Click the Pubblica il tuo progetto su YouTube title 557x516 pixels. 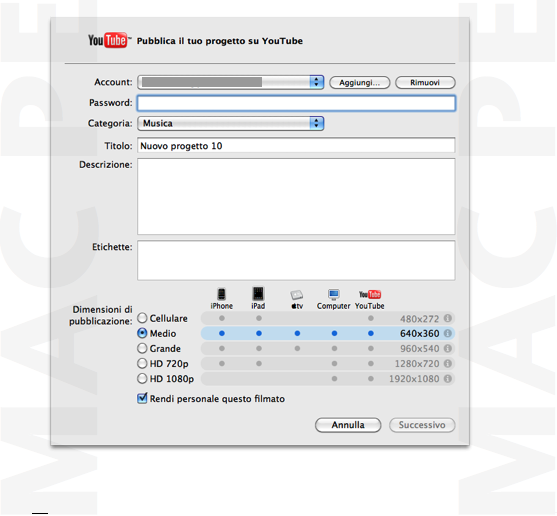(220, 41)
